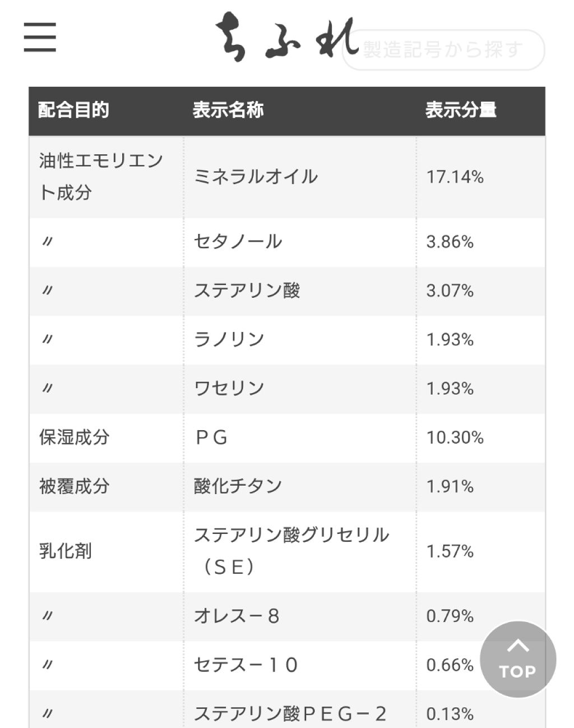Expand the 表示名称 column header

[228, 110]
